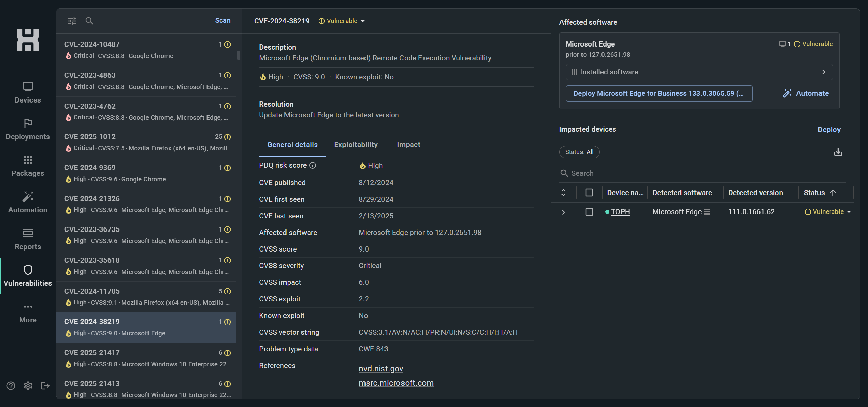Expand the TOPH device row

click(563, 212)
